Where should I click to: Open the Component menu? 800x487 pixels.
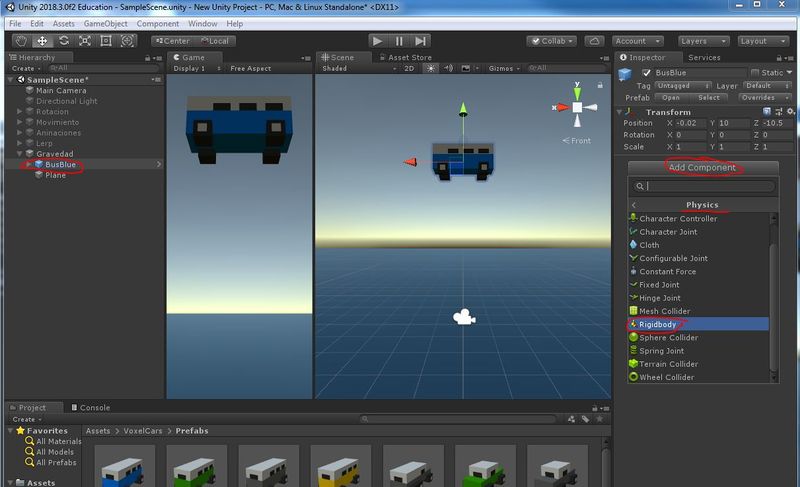[x=158, y=23]
